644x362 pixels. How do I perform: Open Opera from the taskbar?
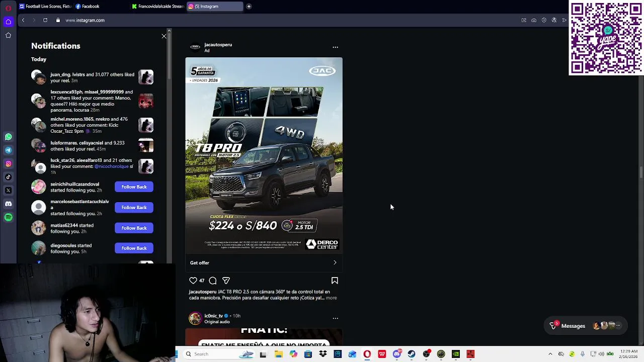[x=367, y=354]
